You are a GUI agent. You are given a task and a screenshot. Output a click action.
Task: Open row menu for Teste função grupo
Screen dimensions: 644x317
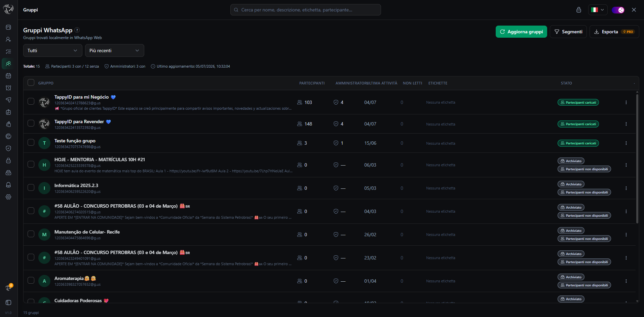pos(626,143)
